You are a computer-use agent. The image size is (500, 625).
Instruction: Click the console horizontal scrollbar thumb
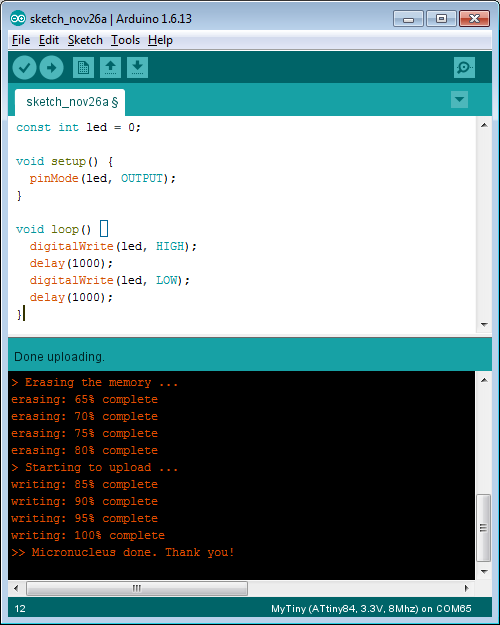point(137,588)
